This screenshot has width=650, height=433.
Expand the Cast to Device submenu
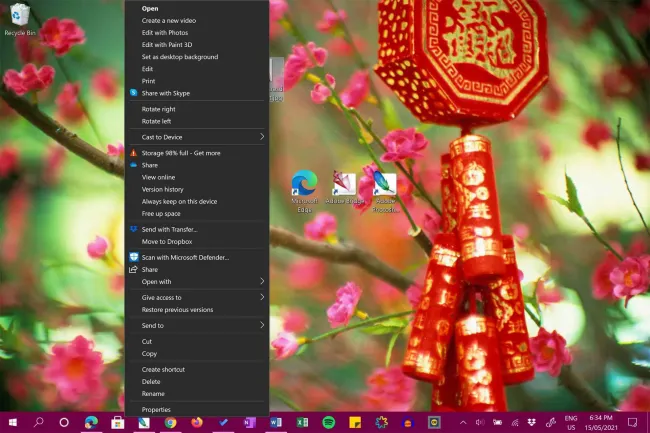(196, 137)
